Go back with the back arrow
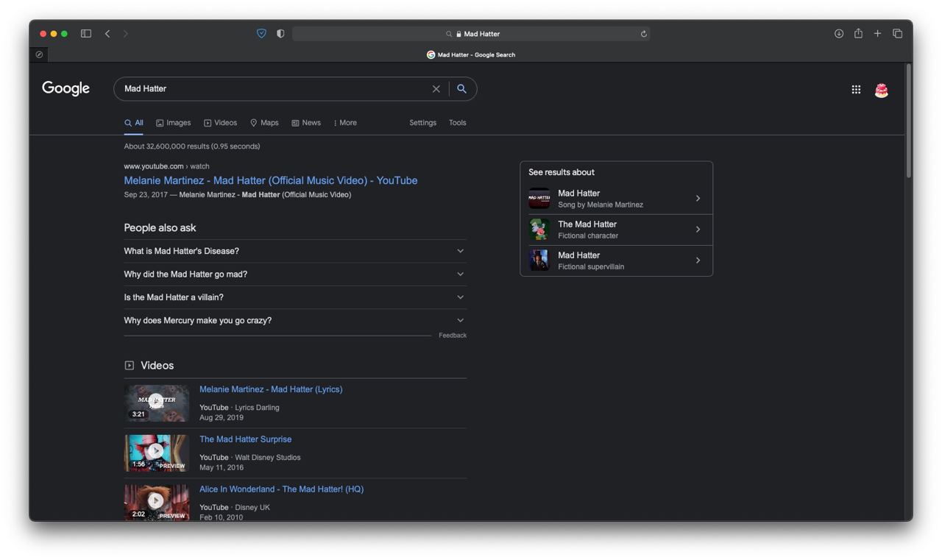The height and width of the screenshot is (560, 942). click(107, 34)
